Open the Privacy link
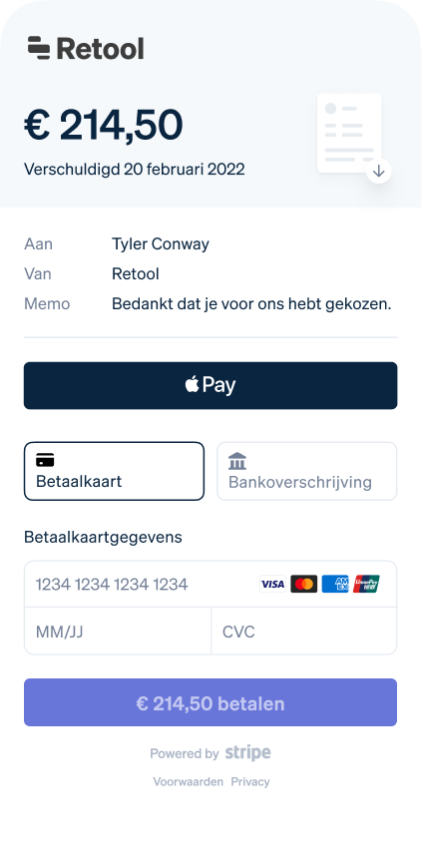This screenshot has height=868, width=423. 250,781
